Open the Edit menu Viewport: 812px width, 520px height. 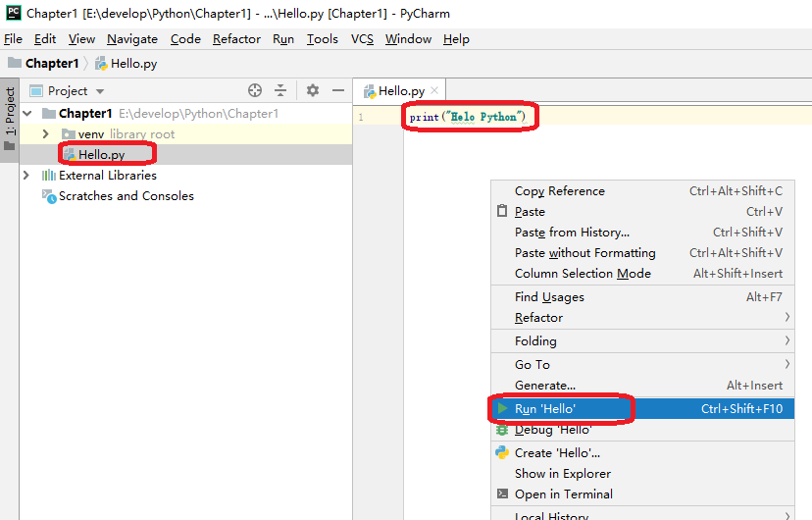[x=45, y=39]
